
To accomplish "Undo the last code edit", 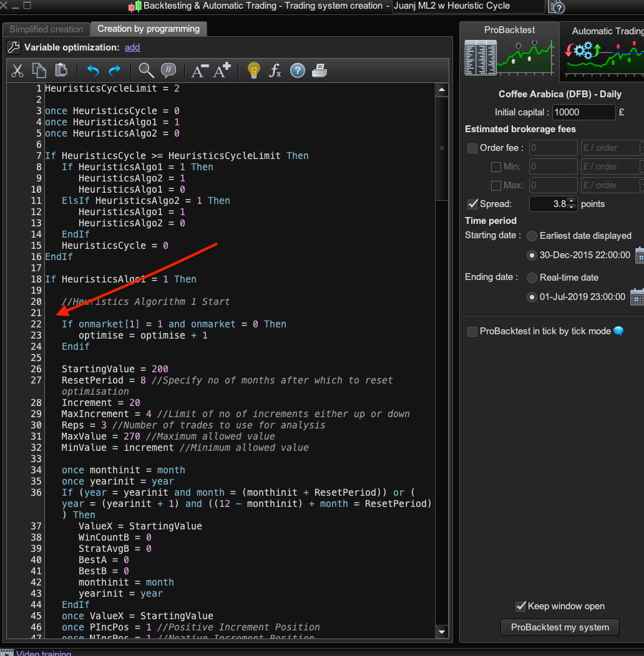I will click(x=93, y=70).
